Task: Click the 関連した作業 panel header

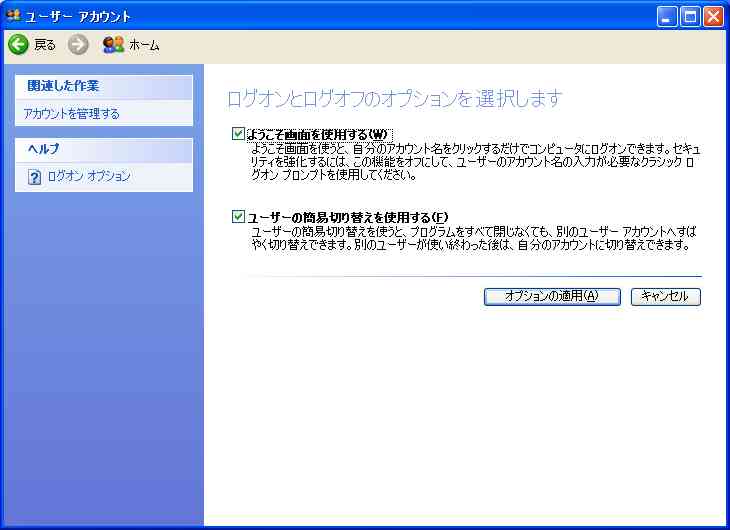Action: pyautogui.click(x=104, y=87)
